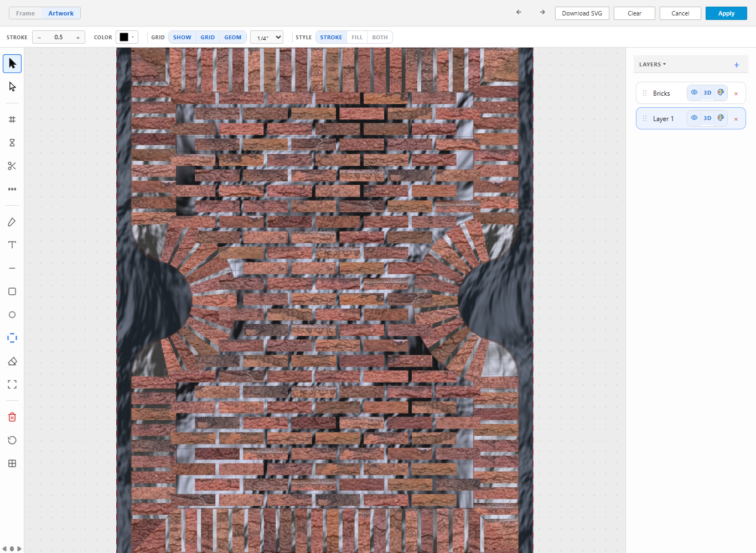Open the three-dots more tools icon
The width and height of the screenshot is (756, 553).
[x=12, y=189]
